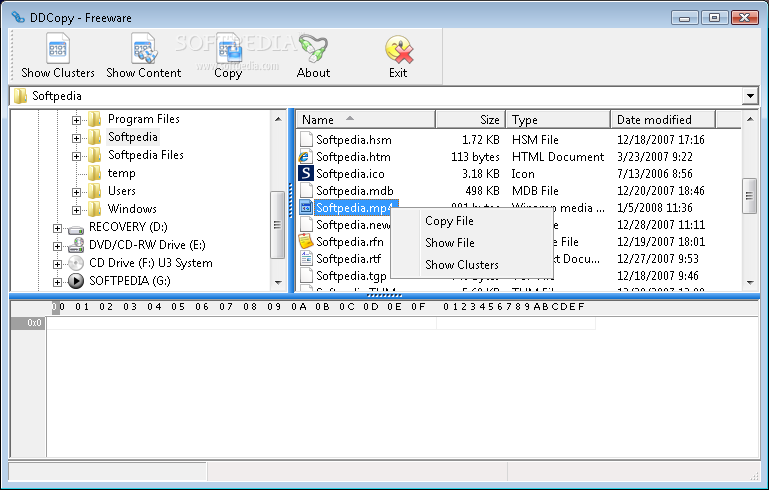Viewport: 769px width, 490px height.
Task: Click the Exit toolbar icon
Action: tap(399, 50)
